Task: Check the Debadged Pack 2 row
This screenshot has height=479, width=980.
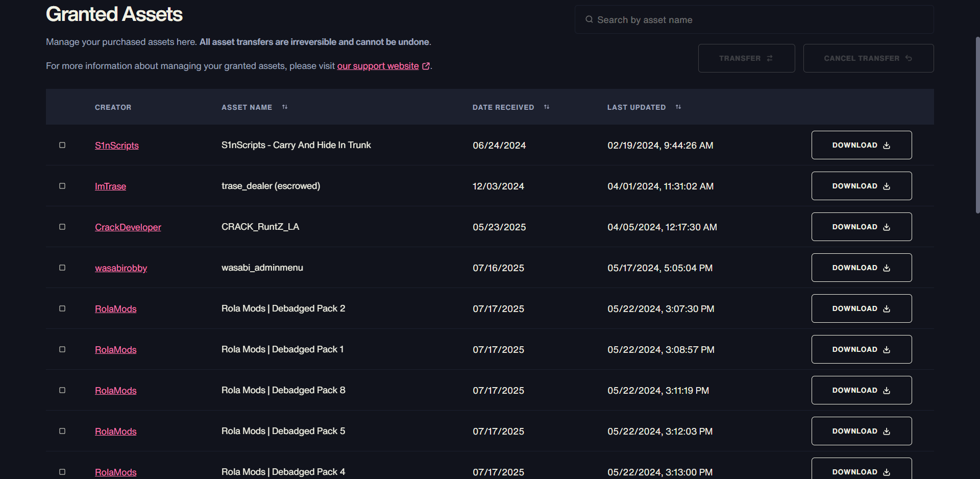Action: coord(62,308)
